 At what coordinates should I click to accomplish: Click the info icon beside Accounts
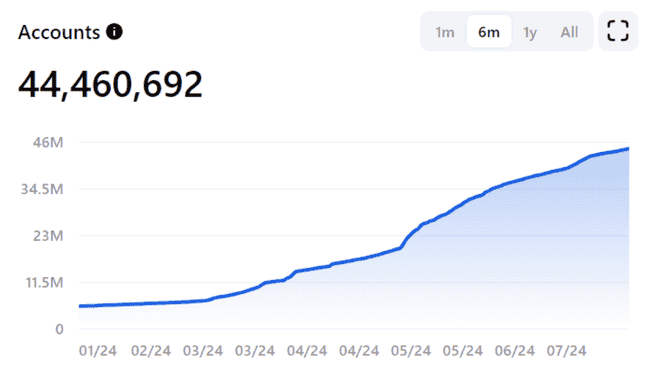coord(114,32)
